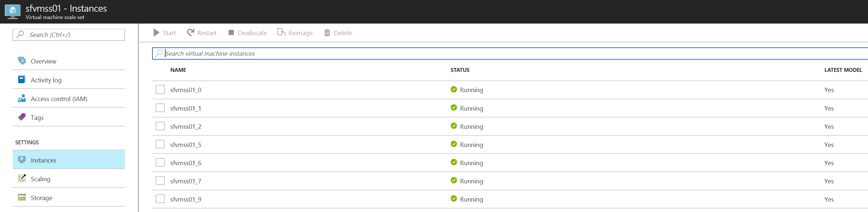Open the Scaling settings page
Viewport: 868px width, 212px height.
(41, 179)
